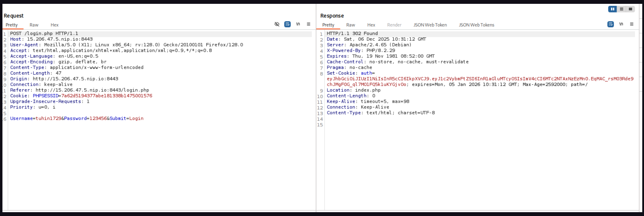
Task: Toggle hidden-eye icon in the Request panel
Action: pyautogui.click(x=277, y=24)
